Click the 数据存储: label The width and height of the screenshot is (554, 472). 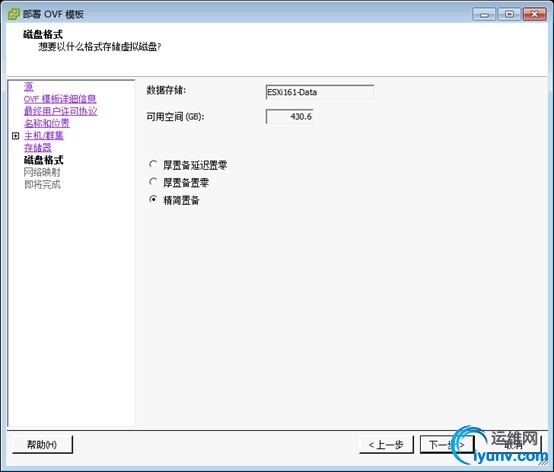(166, 90)
